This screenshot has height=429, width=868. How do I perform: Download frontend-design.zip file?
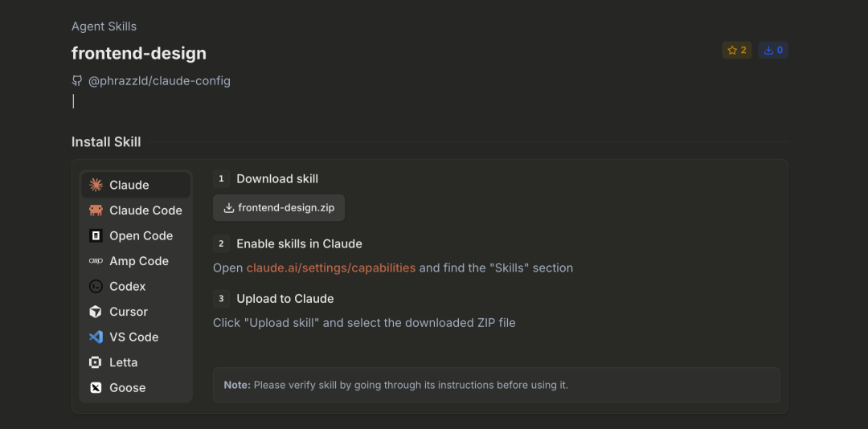pos(279,207)
